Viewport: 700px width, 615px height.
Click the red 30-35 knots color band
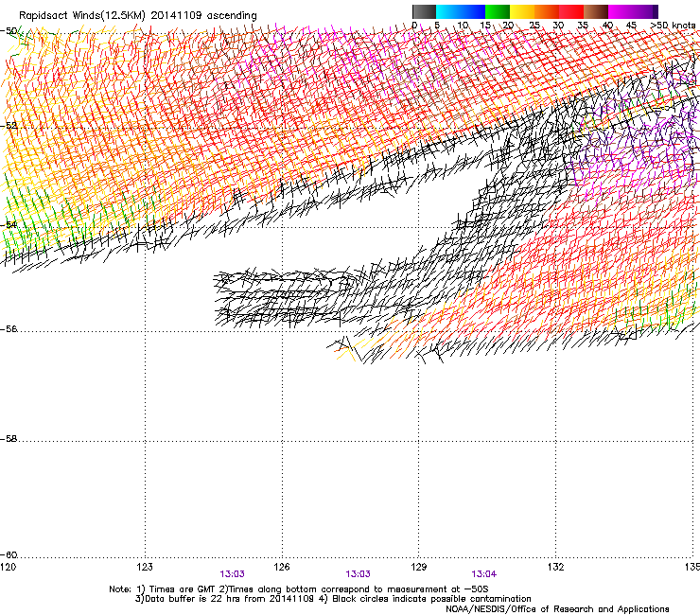pos(571,11)
